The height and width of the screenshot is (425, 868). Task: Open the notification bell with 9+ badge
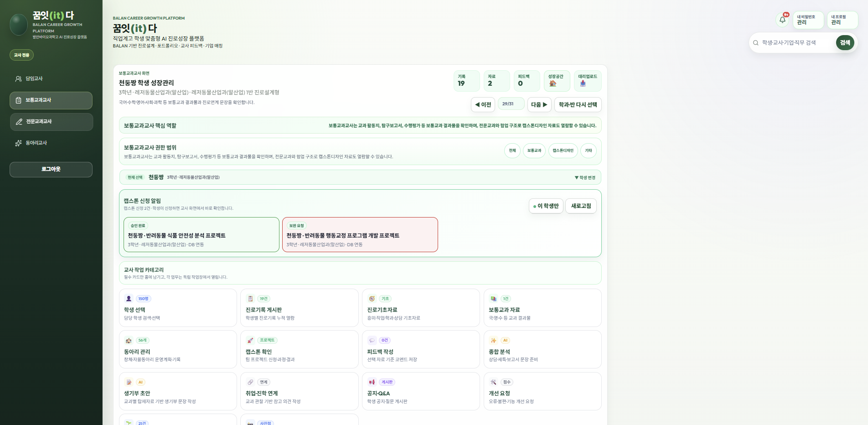(x=783, y=20)
